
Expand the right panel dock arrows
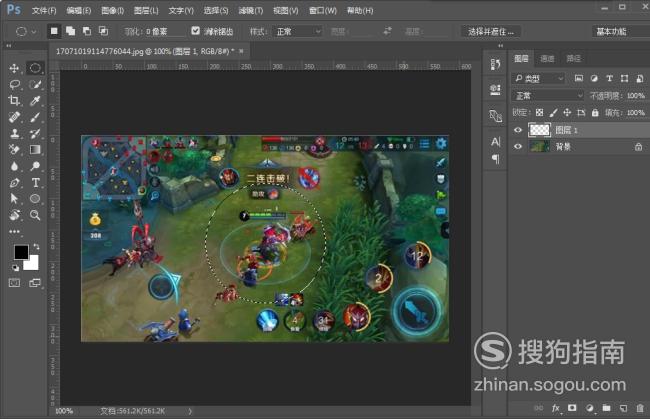pos(500,46)
